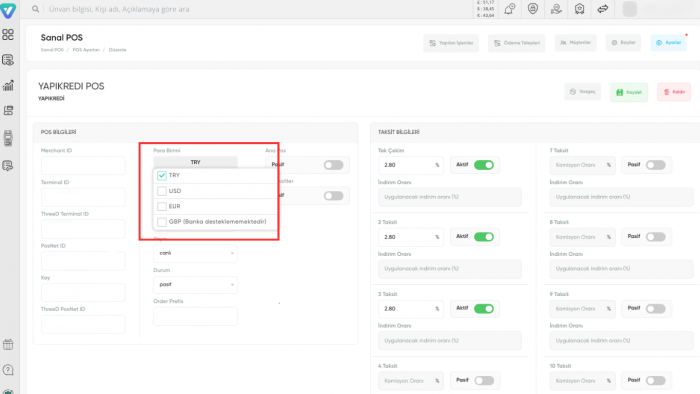Image resolution: width=700 pixels, height=394 pixels.
Task: Toggle the switch below Ana Pos
Action: point(333,196)
